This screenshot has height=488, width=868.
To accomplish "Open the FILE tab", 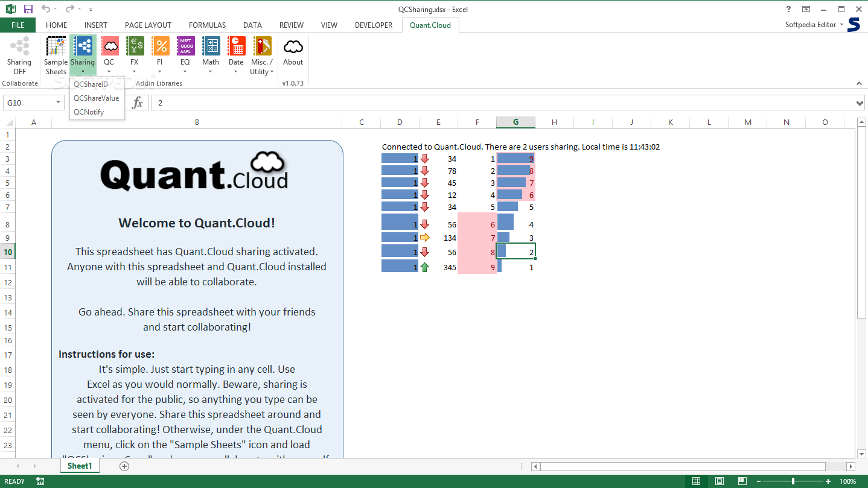I will pos(18,25).
